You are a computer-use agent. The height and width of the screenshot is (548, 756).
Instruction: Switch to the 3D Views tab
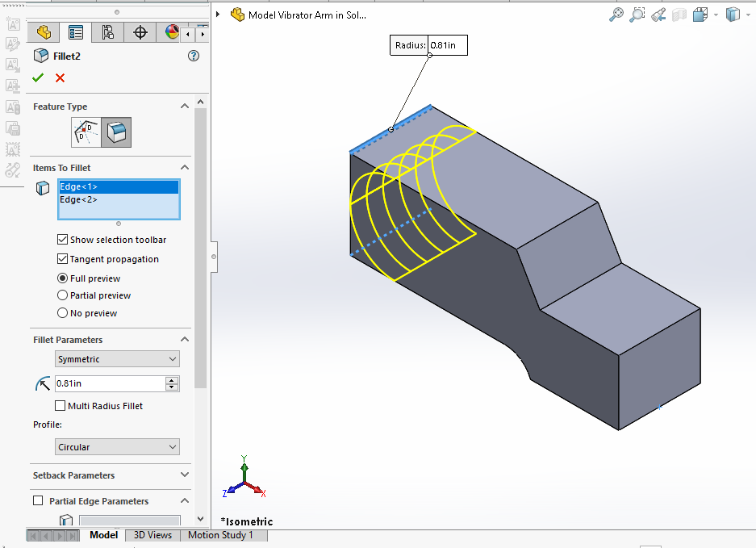pyautogui.click(x=152, y=535)
